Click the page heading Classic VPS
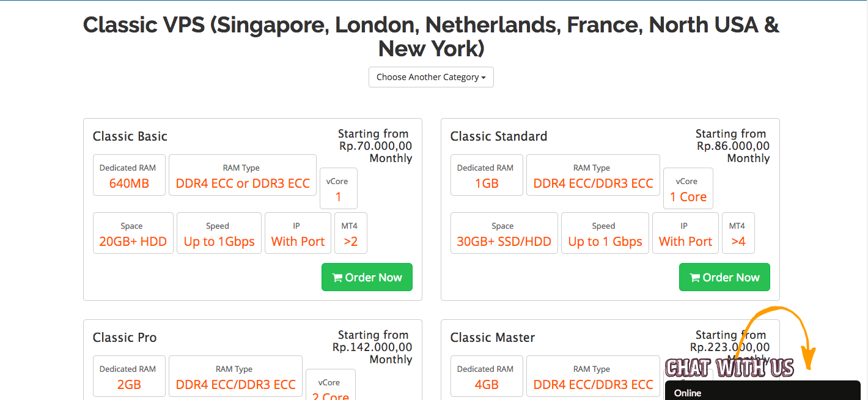Screen dimensions: 868x400 431,36
